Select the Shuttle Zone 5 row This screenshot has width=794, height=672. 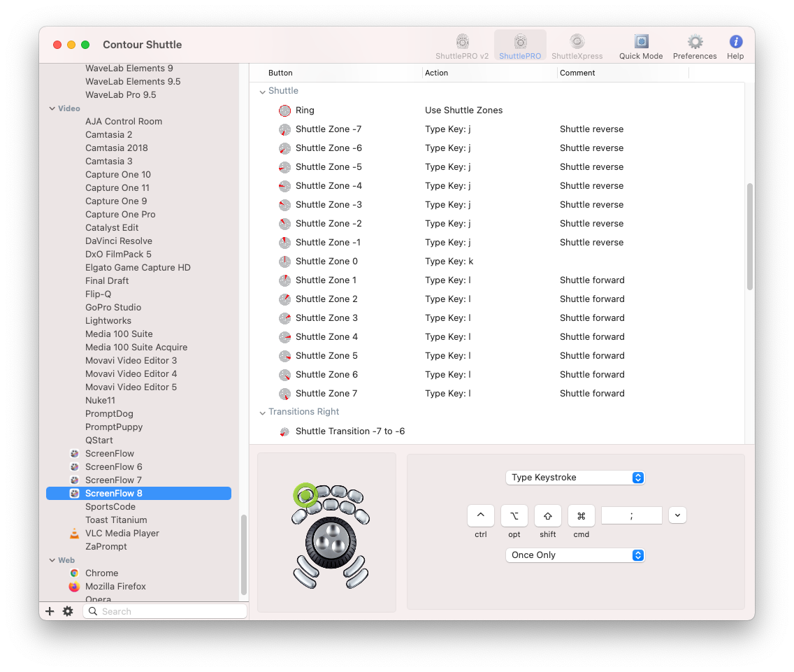coord(496,356)
